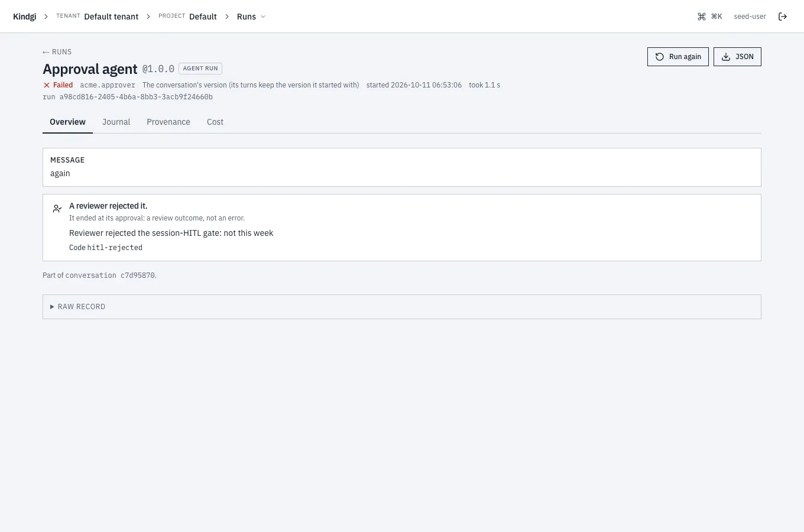Open conversation c7d95870 link
804x532 pixels.
tap(111, 275)
